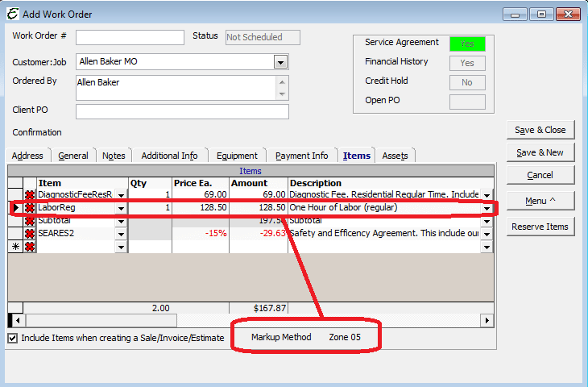Screen dimensions: 588x387
Task: Click the Financial History Yes box
Action: 467,63
